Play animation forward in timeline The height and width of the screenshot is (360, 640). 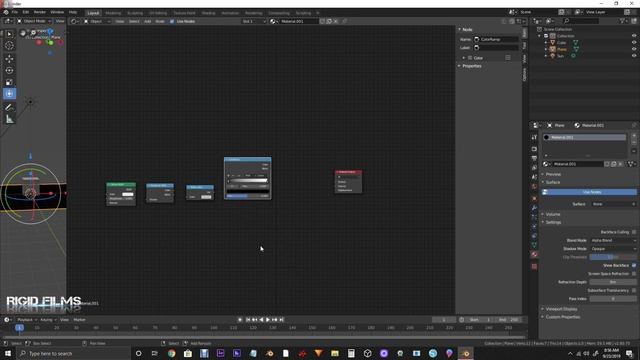click(268, 320)
